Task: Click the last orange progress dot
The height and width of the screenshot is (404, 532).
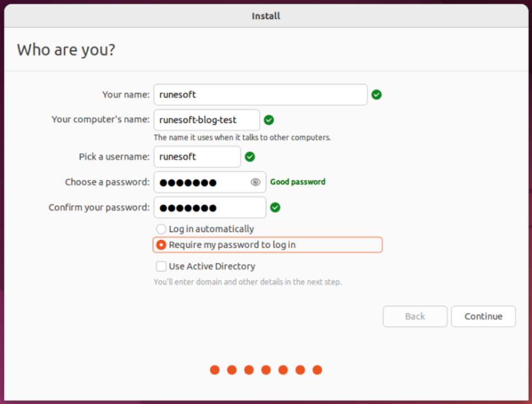Action: [317, 370]
